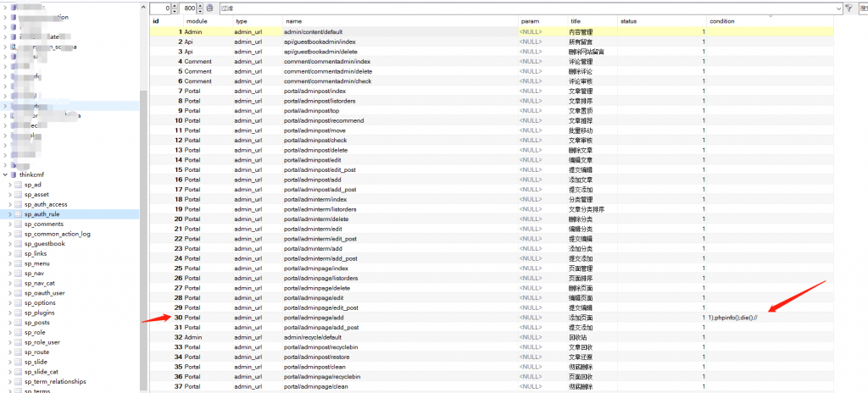This screenshot has width=868, height=393.
Task: Sort by the module column header
Action: click(x=196, y=20)
